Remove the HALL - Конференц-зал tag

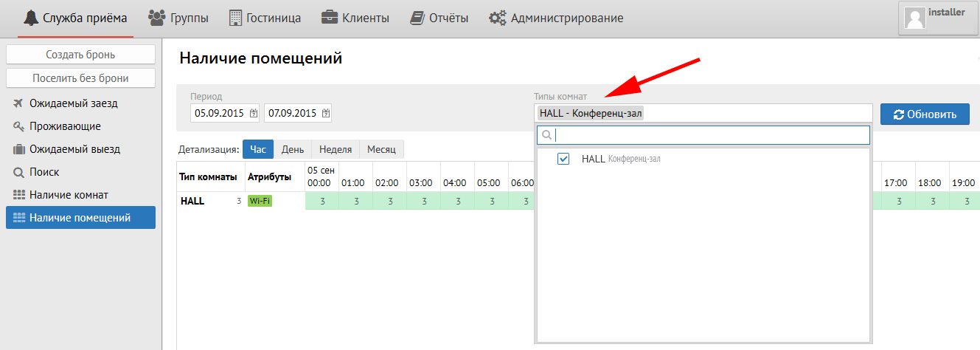tap(591, 113)
